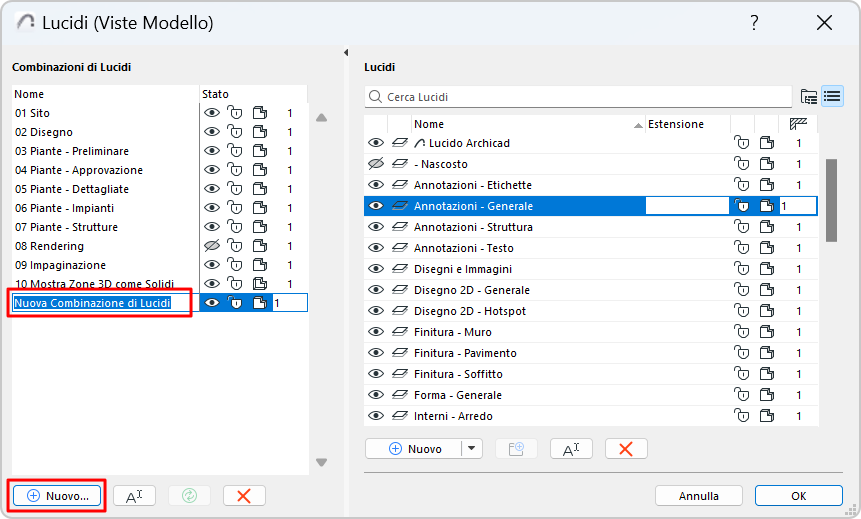Open the Nuovo layer dropdown arrow
This screenshot has width=861, height=519.
(473, 449)
